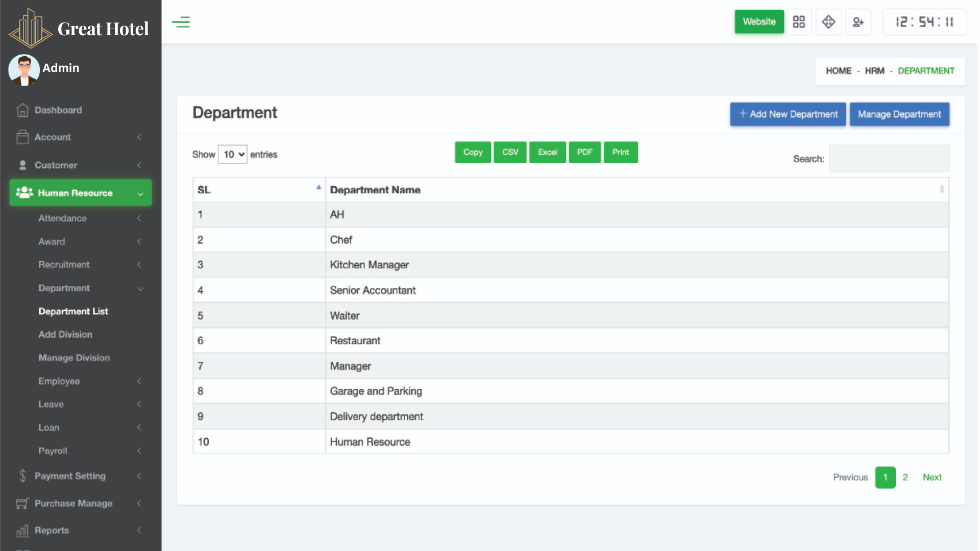The image size is (980, 551).
Task: Open Manage Division menu item
Action: (x=74, y=358)
